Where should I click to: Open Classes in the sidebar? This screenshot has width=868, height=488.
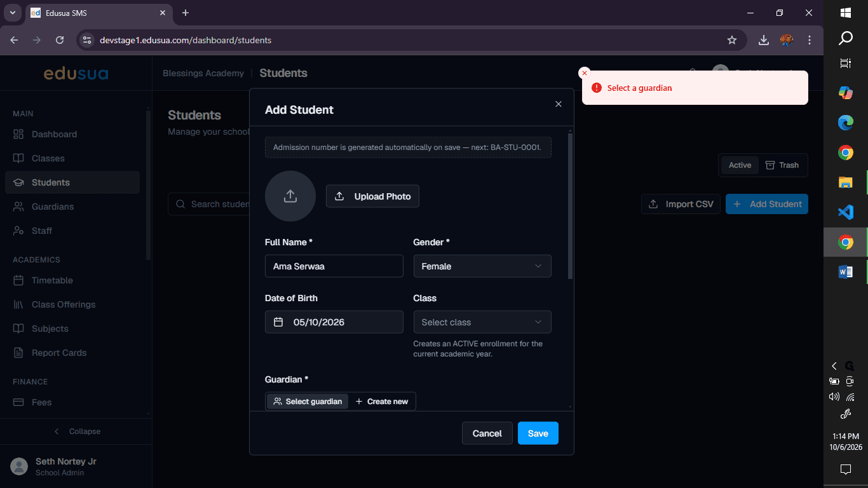[72, 158]
